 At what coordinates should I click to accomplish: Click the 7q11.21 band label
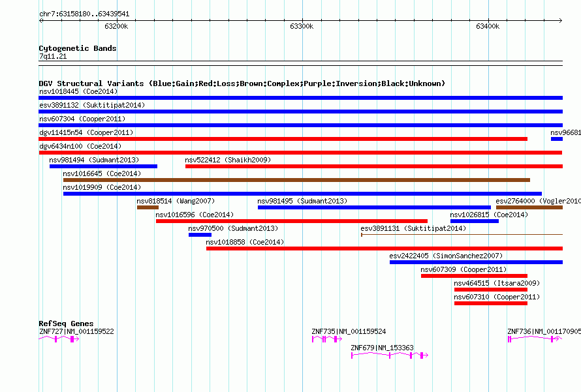53,56
